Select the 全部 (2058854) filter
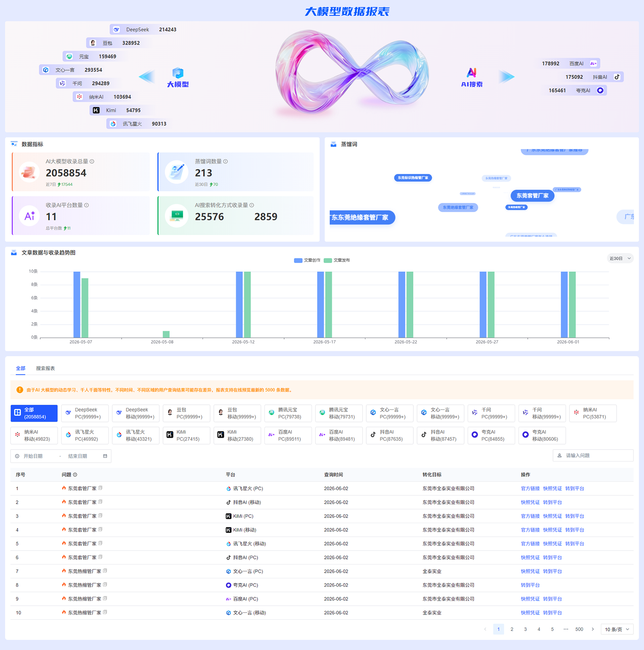This screenshot has height=650, width=644. pos(34,413)
